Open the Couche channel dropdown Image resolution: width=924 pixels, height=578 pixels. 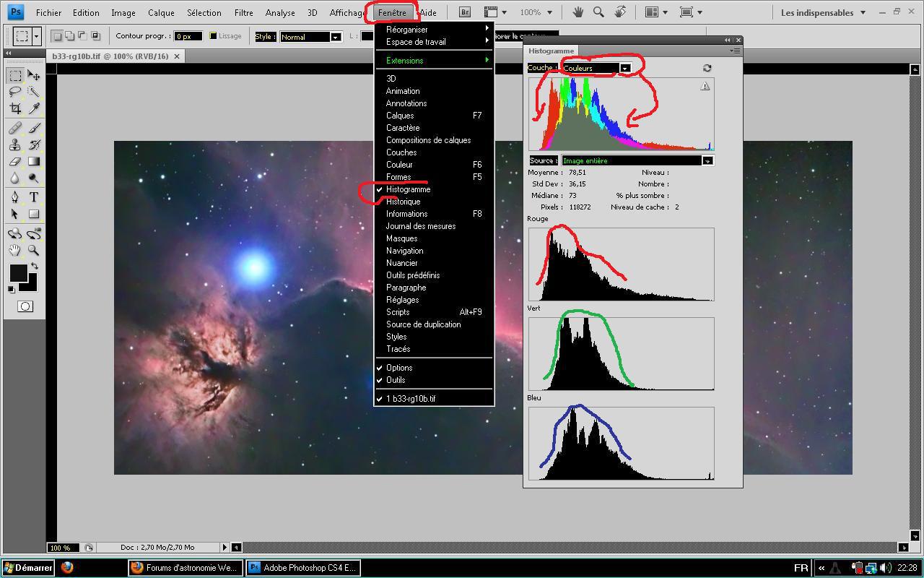[625, 68]
